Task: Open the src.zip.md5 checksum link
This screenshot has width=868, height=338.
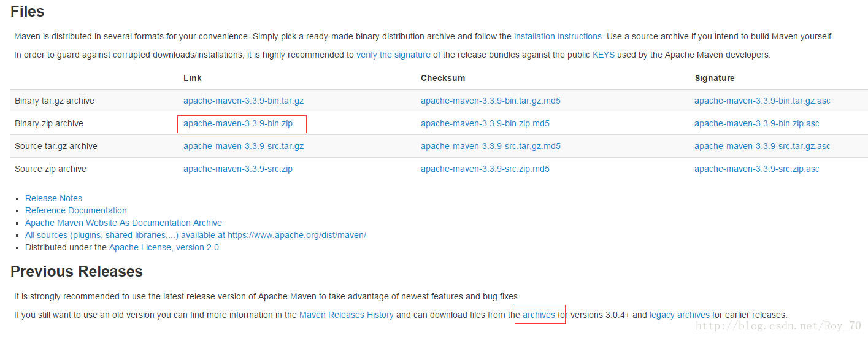Action: click(x=485, y=169)
